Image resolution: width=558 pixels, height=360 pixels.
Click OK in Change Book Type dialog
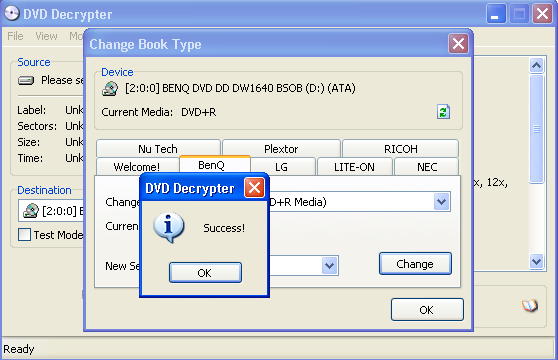coord(427,310)
